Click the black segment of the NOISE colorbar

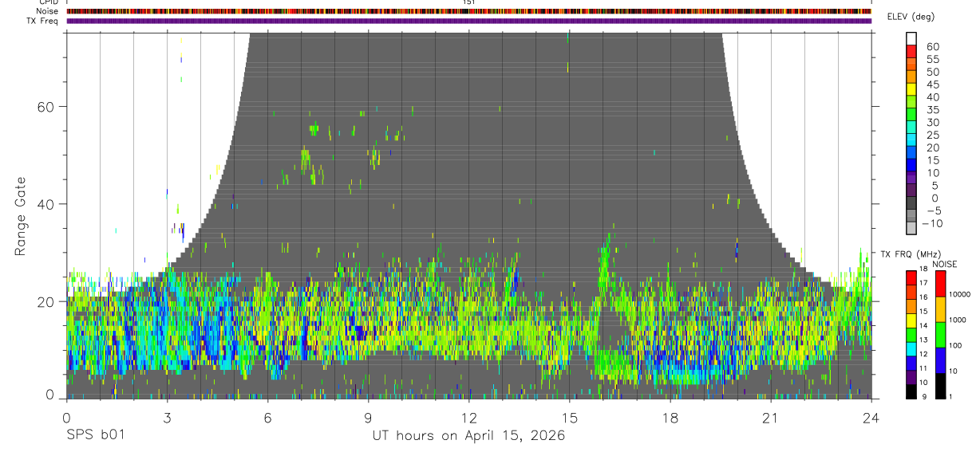940,386
